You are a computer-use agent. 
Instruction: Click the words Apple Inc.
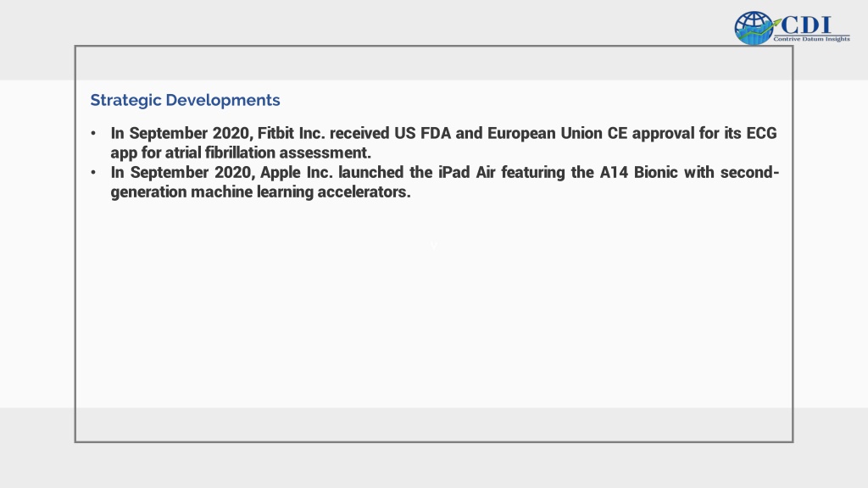[x=296, y=173]
